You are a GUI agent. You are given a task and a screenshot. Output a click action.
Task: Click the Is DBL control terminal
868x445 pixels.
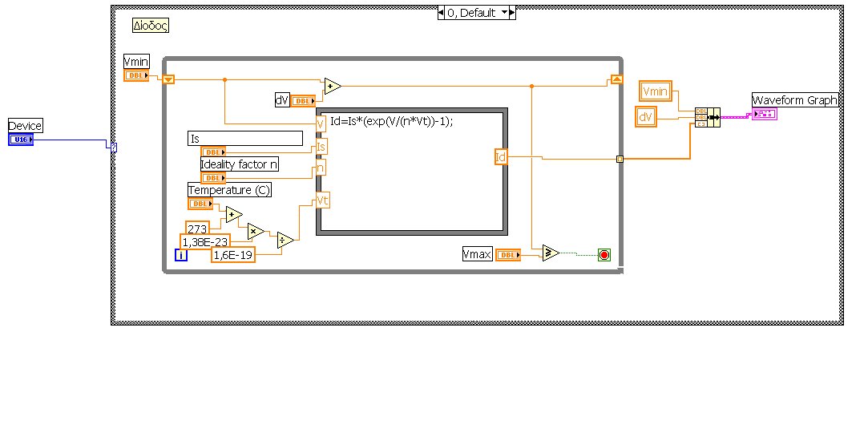coord(213,152)
